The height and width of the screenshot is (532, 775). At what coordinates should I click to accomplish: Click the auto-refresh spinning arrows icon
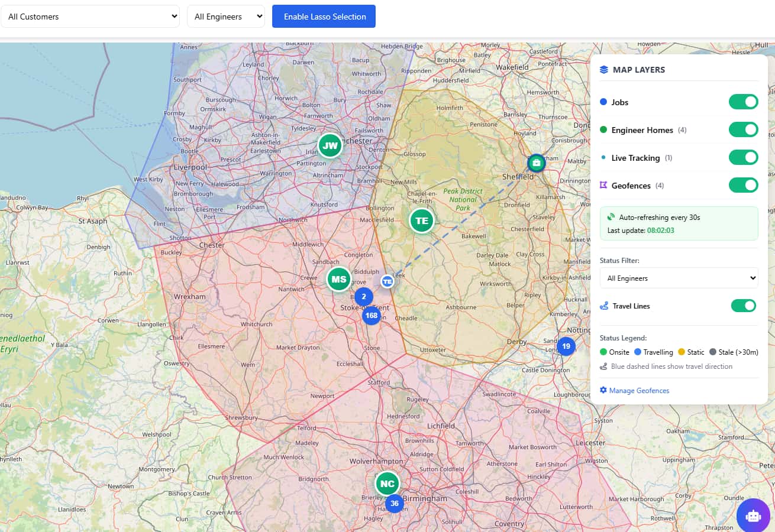pyautogui.click(x=611, y=217)
